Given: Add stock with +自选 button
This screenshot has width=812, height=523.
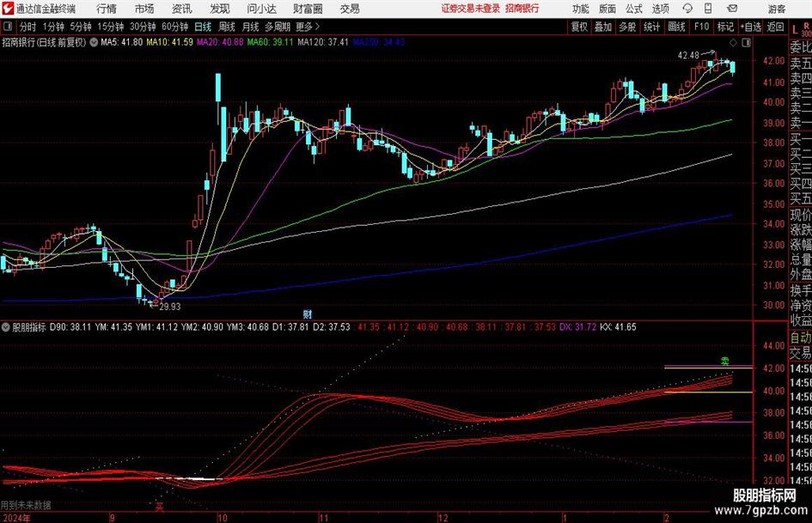Looking at the screenshot, I should (x=751, y=27).
